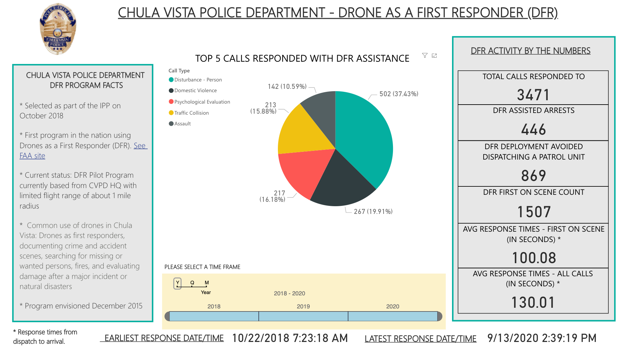Click the yellow Traffic Collision legend swatch
The height and width of the screenshot is (349, 644).
click(171, 113)
